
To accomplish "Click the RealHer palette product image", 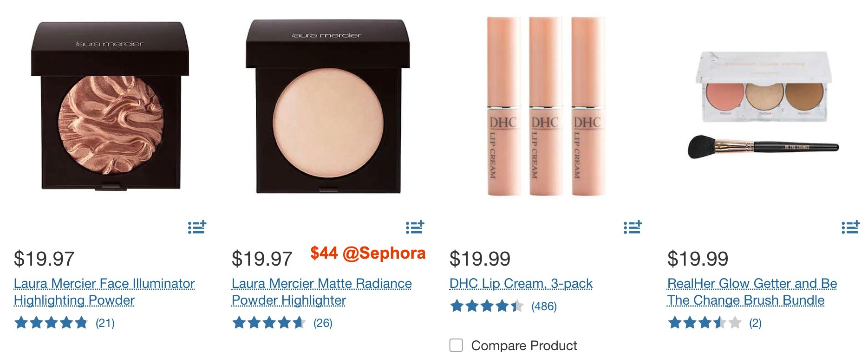I will tap(764, 87).
